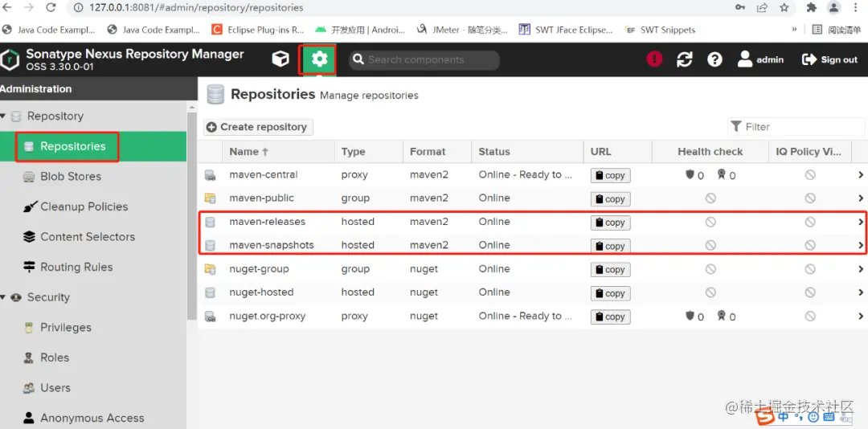The image size is (868, 429).
Task: Open the nuget.org-proxy row arrow
Action: (861, 316)
